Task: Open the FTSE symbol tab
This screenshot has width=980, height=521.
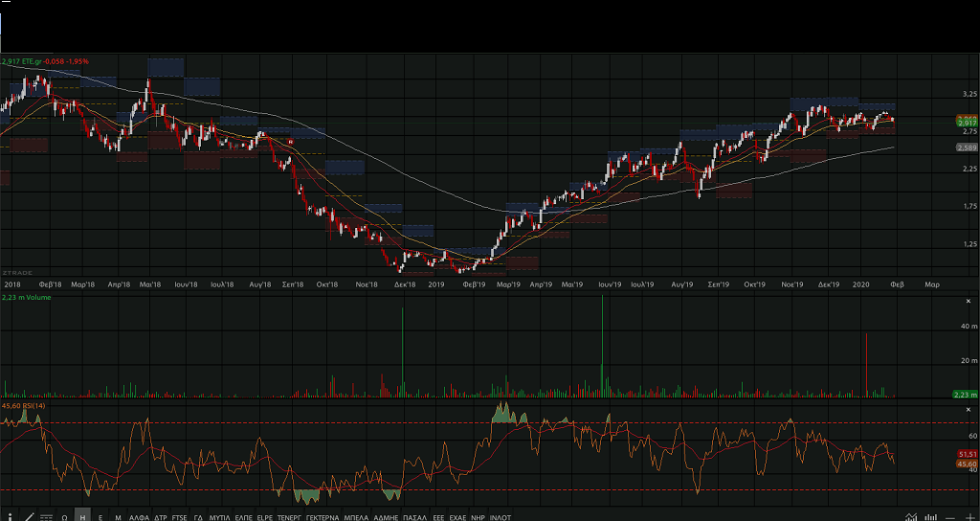Action: pyautogui.click(x=179, y=516)
